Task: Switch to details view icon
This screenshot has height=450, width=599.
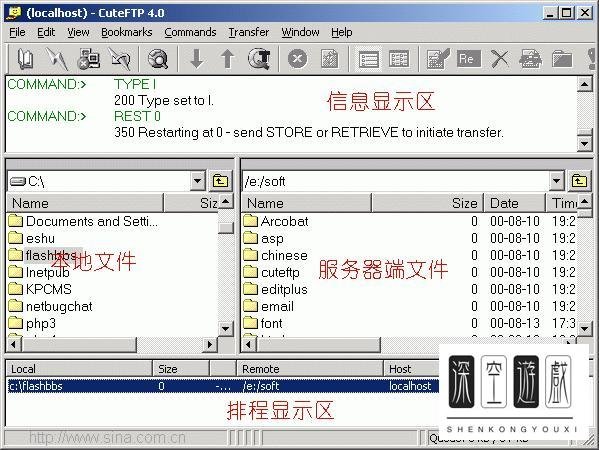Action: click(399, 59)
